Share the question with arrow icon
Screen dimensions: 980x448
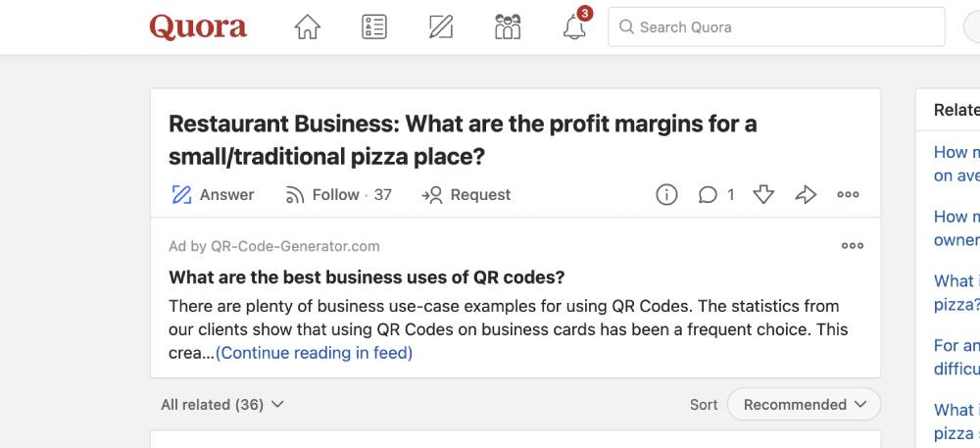[806, 195]
